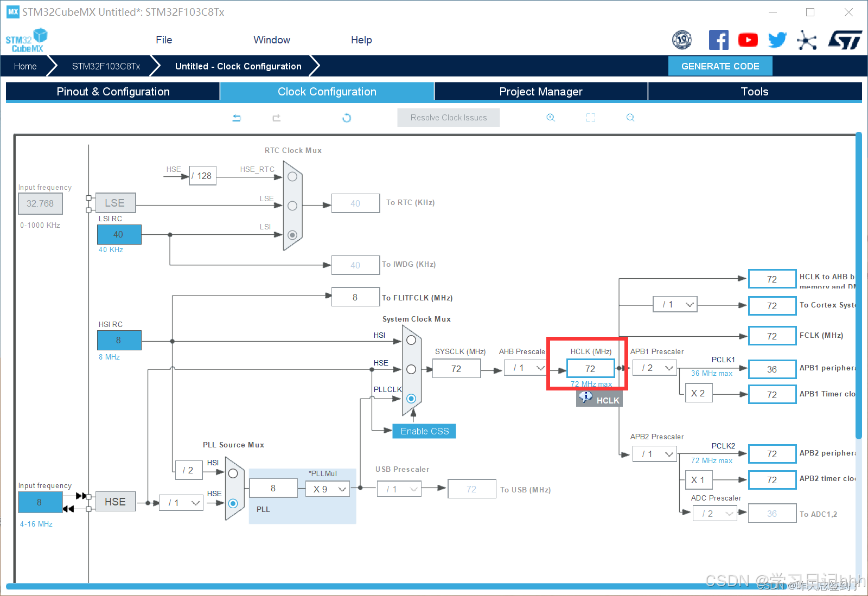This screenshot has width=868, height=596.
Task: Open the PLLMul X 9 dropdown
Action: click(x=328, y=489)
